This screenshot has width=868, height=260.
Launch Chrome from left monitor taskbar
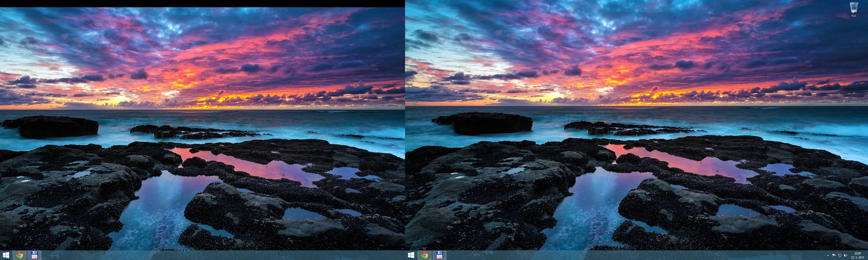pos(20,255)
